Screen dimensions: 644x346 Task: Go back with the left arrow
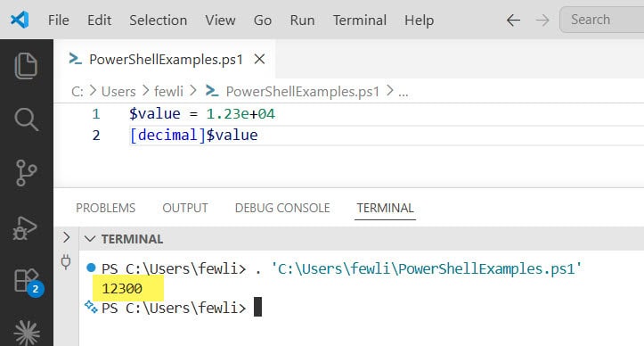[x=513, y=20]
